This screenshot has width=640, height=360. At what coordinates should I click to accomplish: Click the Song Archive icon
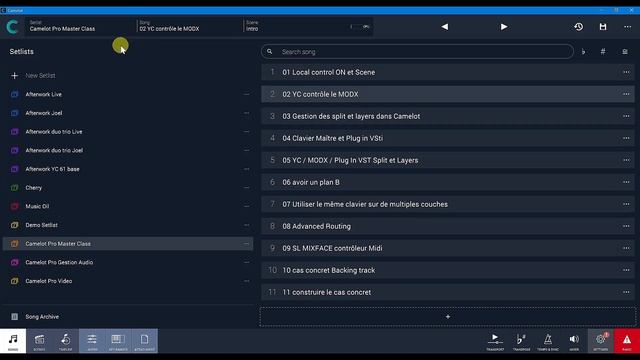(x=15, y=317)
